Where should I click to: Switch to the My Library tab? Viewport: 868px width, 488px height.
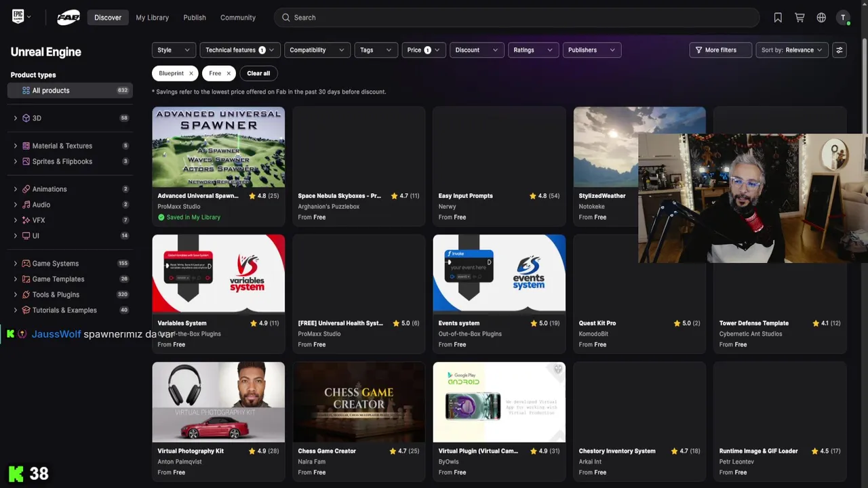pyautogui.click(x=152, y=18)
